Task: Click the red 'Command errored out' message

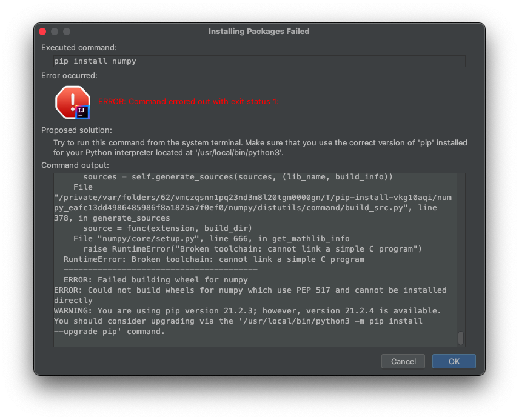Action: point(189,101)
